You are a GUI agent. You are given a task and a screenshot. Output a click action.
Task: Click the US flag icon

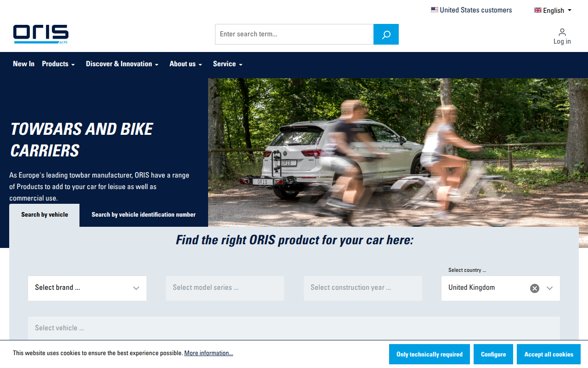coord(434,10)
